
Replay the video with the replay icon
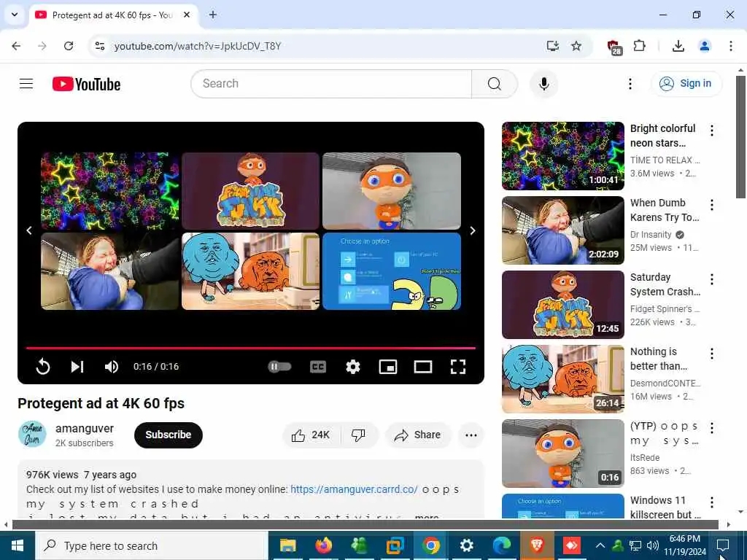click(x=43, y=367)
